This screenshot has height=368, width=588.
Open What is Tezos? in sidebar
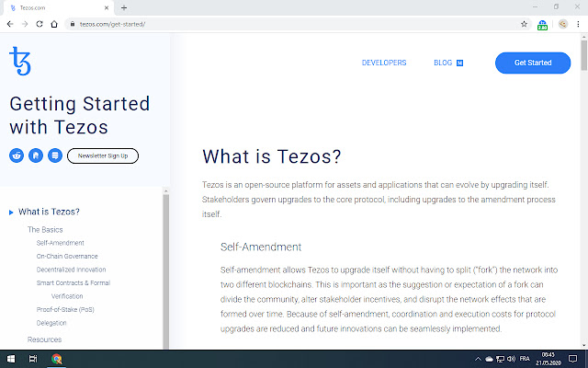[x=49, y=212]
